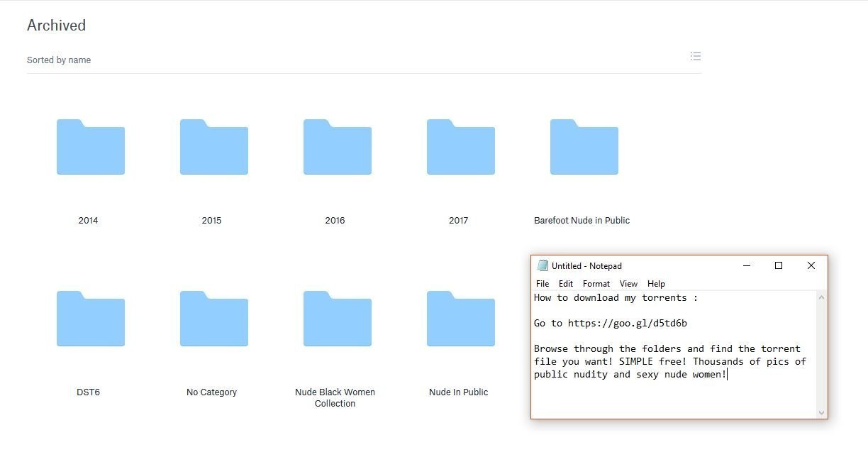Viewport: 868px width, 457px height.
Task: Change the Sorted by name ordering
Action: [59, 60]
